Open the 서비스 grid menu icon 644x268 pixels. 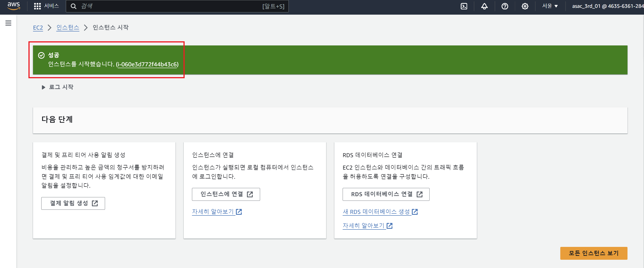(37, 6)
